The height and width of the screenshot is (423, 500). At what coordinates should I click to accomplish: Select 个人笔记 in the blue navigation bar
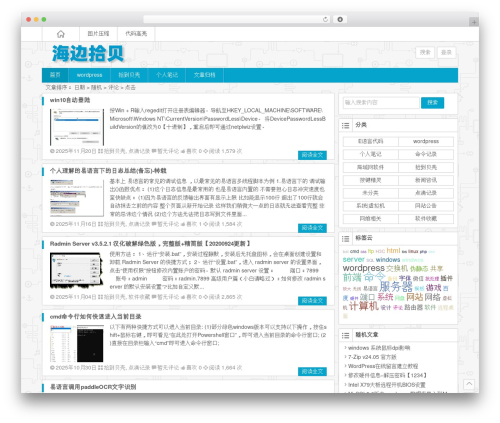(167, 75)
